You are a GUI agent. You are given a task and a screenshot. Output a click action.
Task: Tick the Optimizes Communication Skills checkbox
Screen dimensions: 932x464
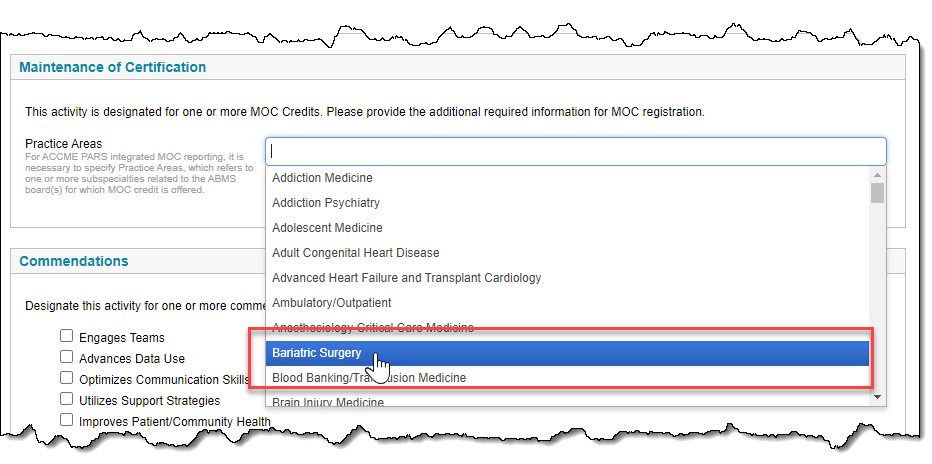tap(67, 378)
